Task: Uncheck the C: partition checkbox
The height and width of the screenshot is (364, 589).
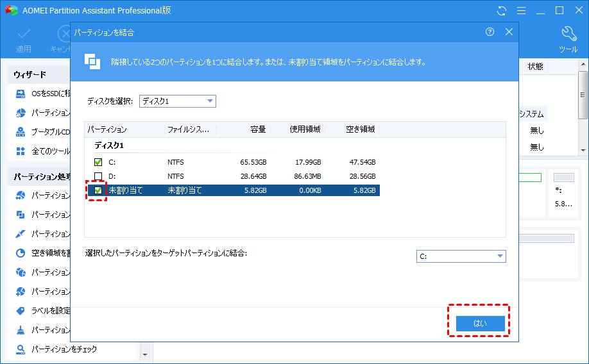Action: click(98, 162)
